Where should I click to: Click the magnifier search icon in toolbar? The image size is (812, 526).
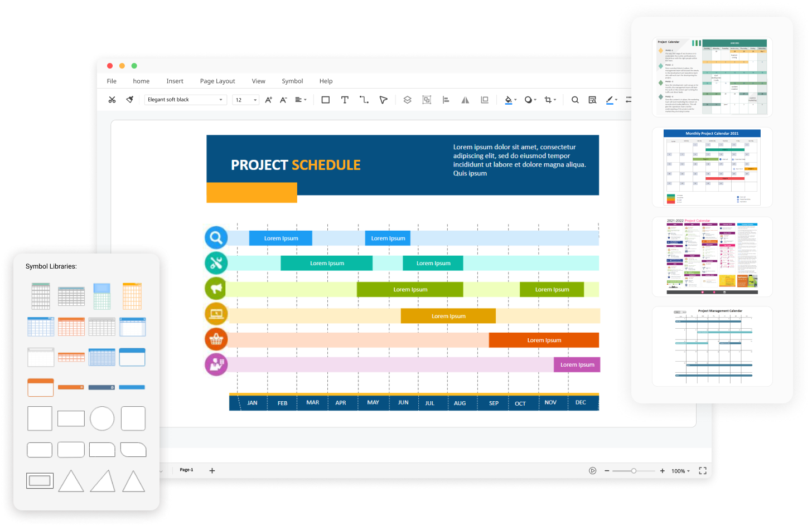pos(575,100)
